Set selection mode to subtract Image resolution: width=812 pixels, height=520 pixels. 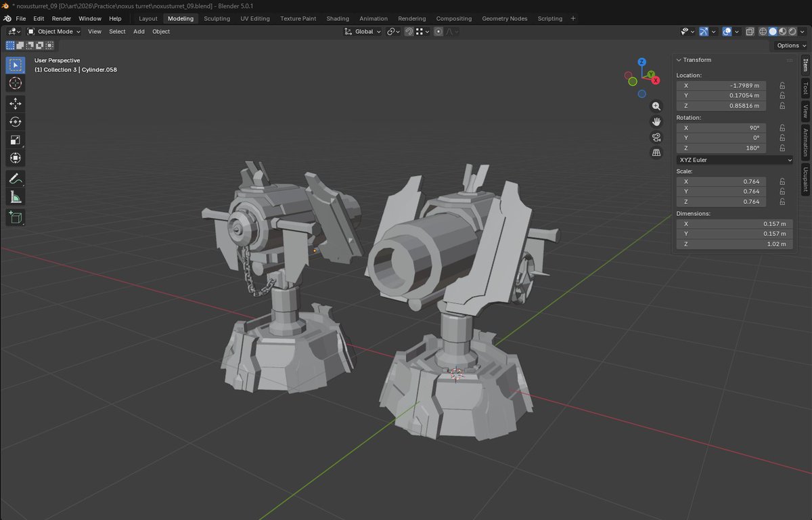tap(30, 45)
